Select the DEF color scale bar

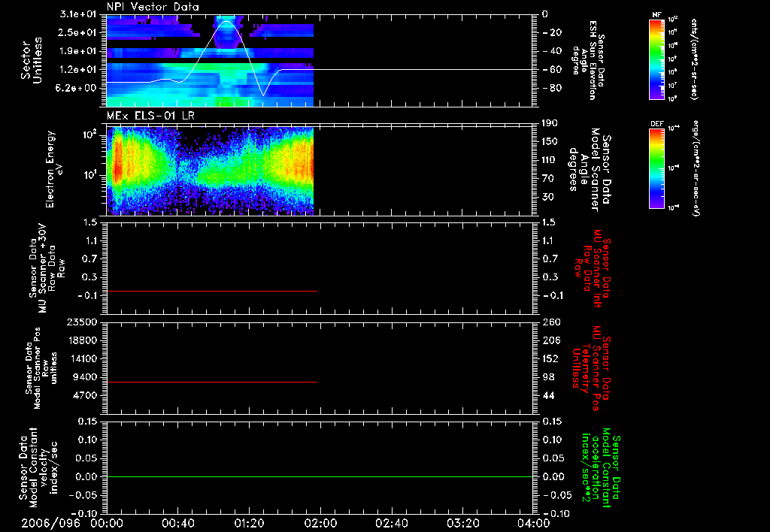656,168
